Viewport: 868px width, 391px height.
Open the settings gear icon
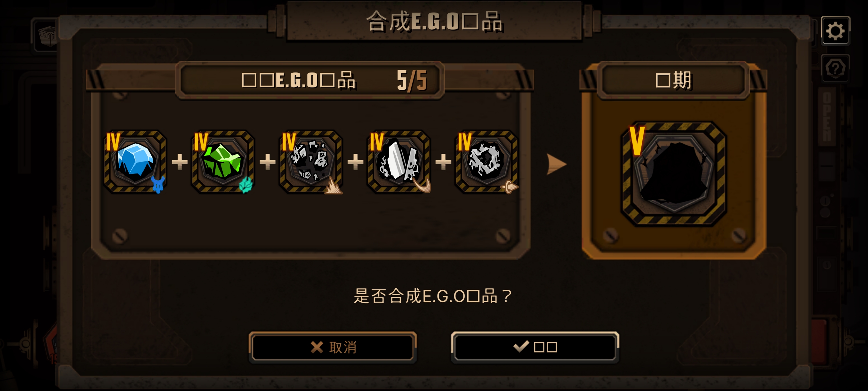coord(835,31)
